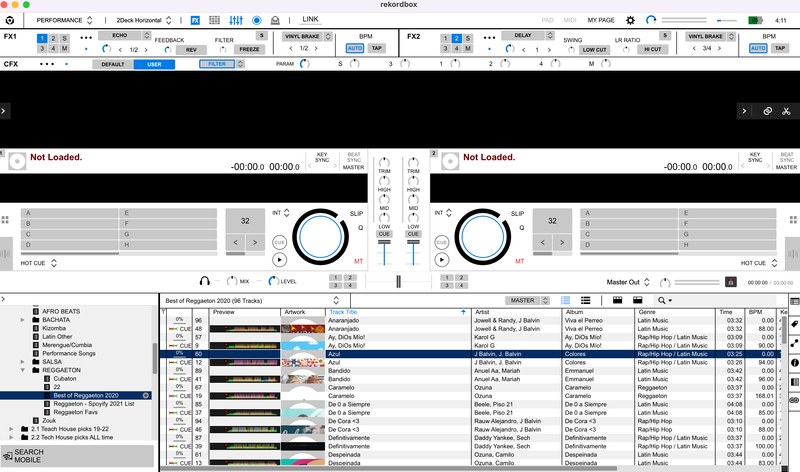Enable FREEZE on the FX1 echo
The width and height of the screenshot is (800, 472).
249,48
